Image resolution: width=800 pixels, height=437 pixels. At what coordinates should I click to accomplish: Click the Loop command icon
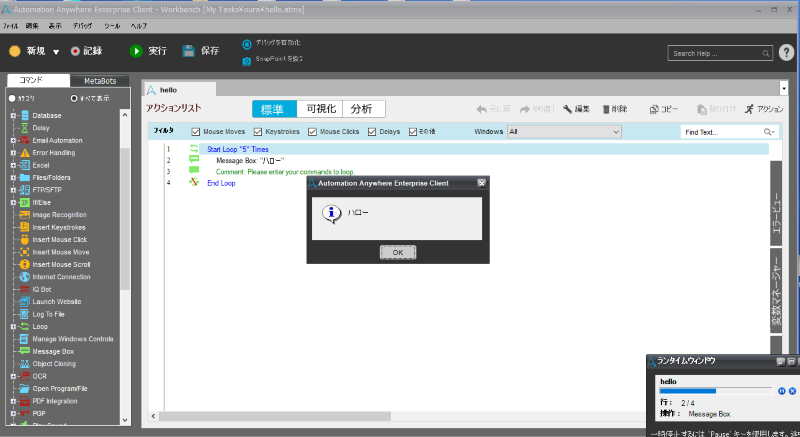[24, 326]
